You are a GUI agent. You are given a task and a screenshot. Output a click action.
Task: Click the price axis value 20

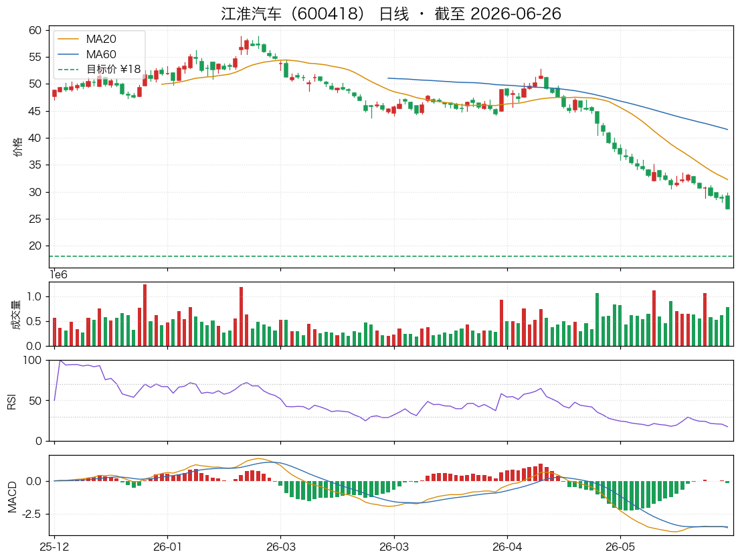(35, 246)
